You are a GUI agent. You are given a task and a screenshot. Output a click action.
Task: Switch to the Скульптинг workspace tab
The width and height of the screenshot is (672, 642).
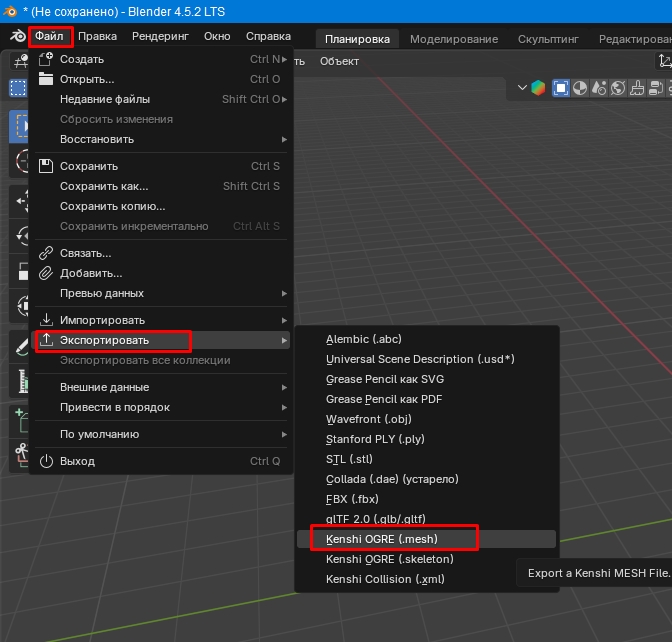pyautogui.click(x=548, y=39)
